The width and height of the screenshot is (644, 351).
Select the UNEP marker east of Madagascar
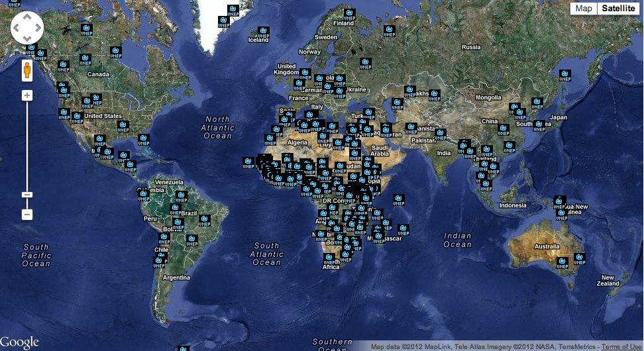[x=403, y=230]
